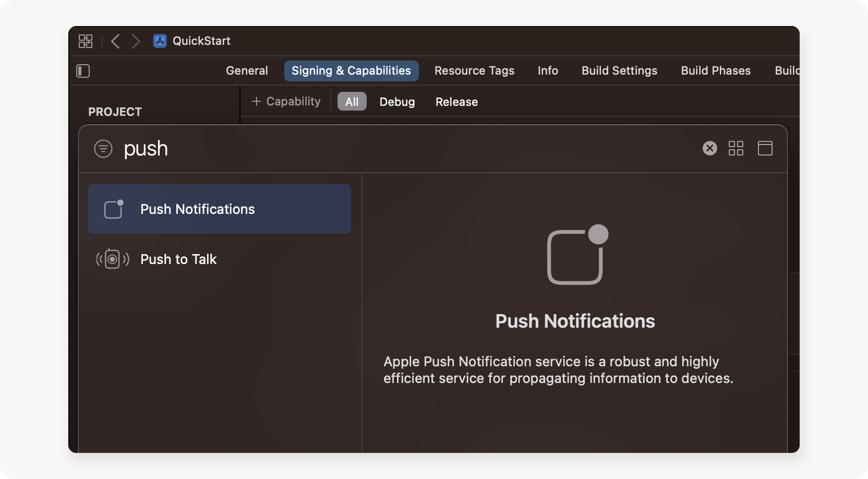The height and width of the screenshot is (479, 868).
Task: Click the push search field
Action: [407, 149]
